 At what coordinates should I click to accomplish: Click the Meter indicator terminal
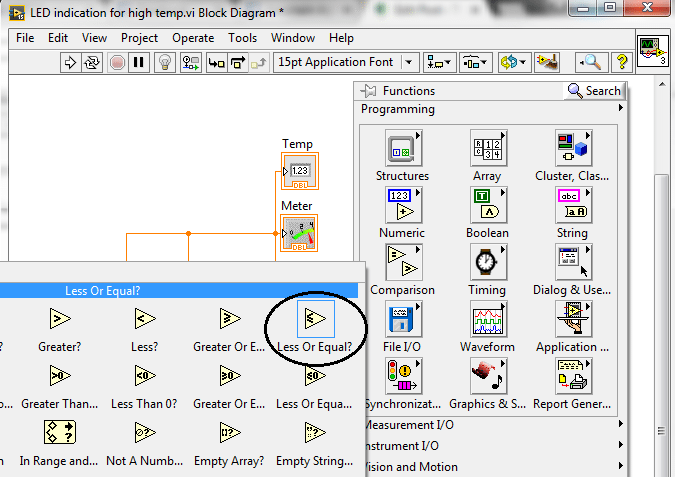click(x=300, y=233)
